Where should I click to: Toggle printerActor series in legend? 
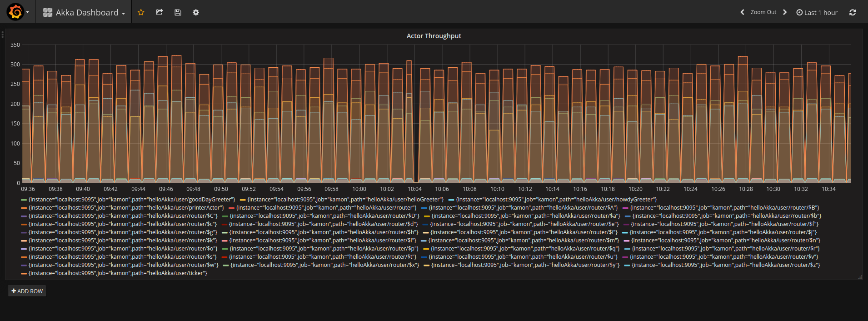(126, 208)
